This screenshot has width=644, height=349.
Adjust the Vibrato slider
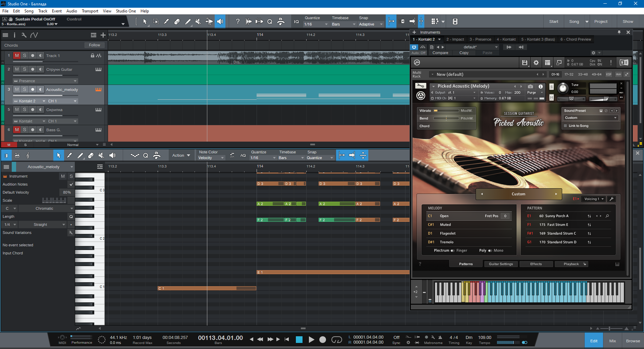pos(446,110)
